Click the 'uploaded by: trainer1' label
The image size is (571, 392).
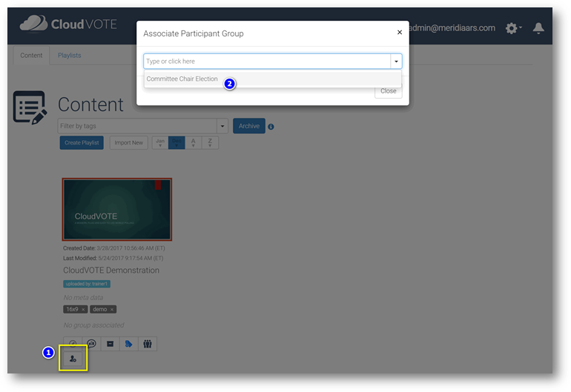coord(87,284)
